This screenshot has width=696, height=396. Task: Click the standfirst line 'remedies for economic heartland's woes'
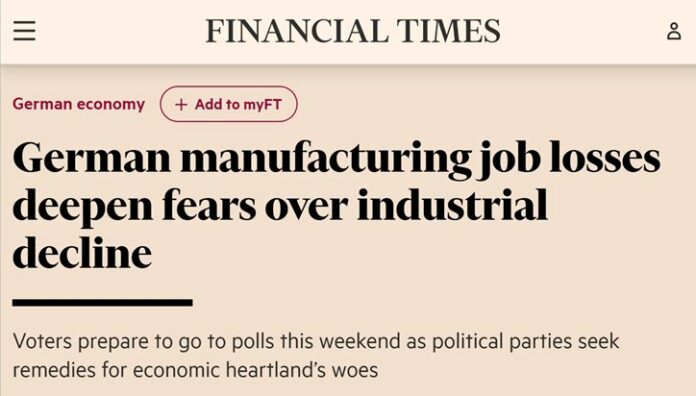point(195,370)
